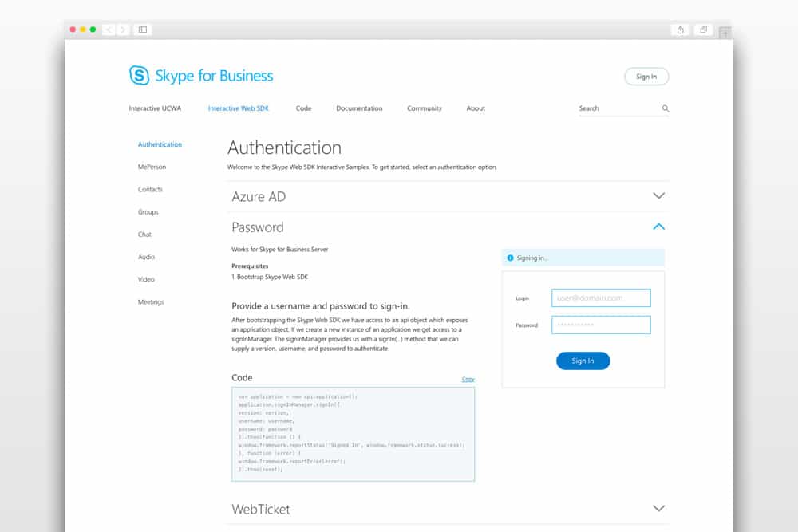The width and height of the screenshot is (798, 532).
Task: Select Meetings in the sidebar
Action: click(x=151, y=302)
